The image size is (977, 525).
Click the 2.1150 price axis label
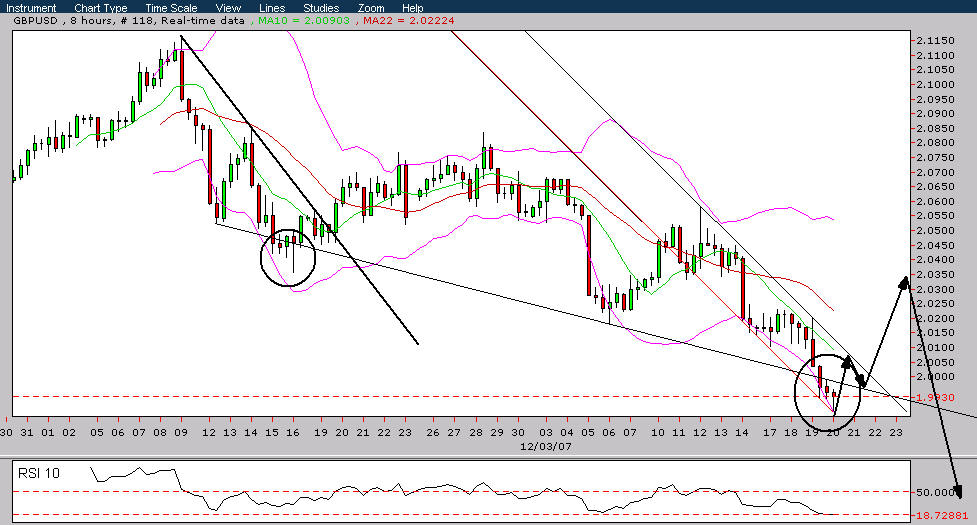[x=935, y=40]
